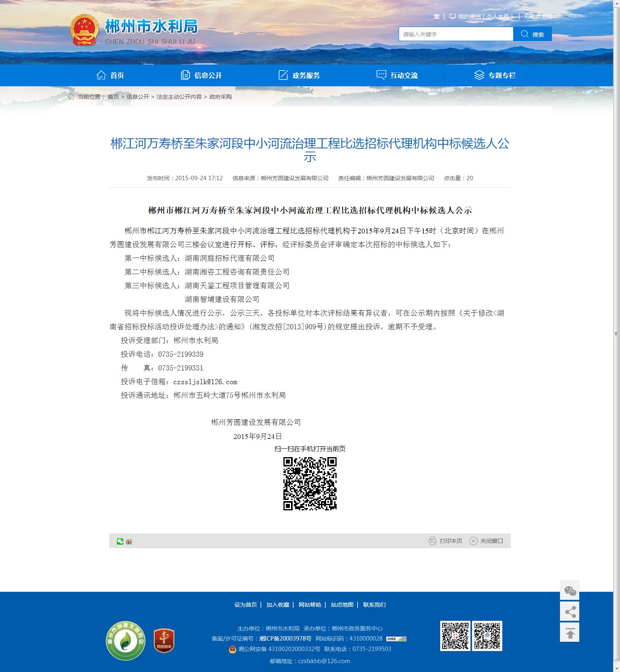
Task: Click 点击量：20 view count text
Action: pyautogui.click(x=458, y=178)
